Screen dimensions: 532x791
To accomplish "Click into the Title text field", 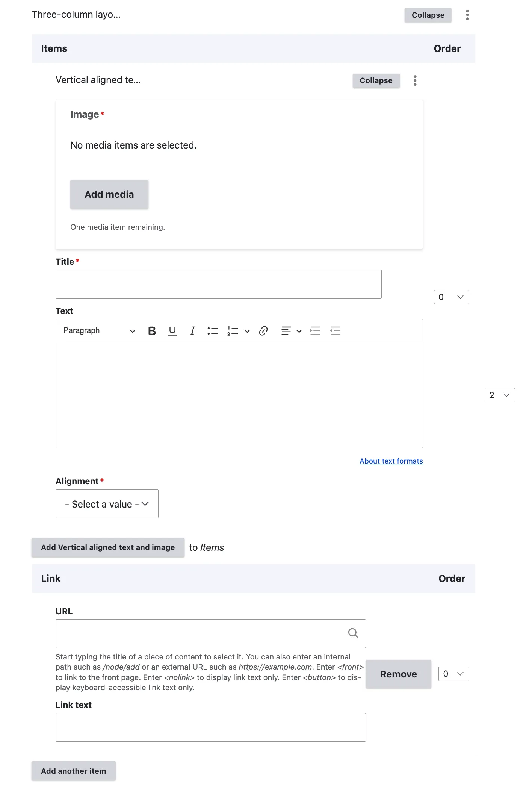I will tap(218, 284).
